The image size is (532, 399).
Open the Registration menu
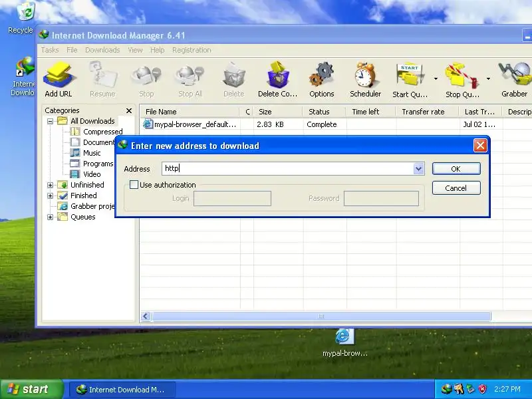coord(192,50)
